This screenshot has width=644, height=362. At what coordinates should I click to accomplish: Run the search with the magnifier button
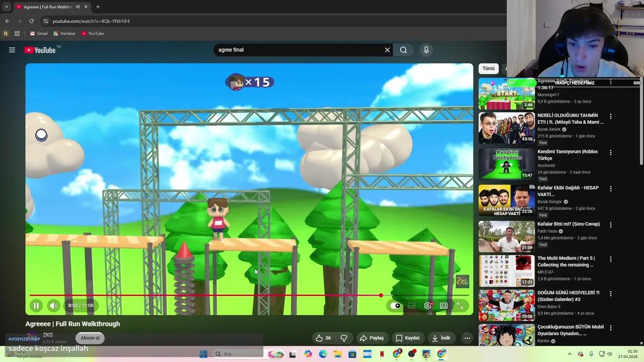tap(404, 50)
